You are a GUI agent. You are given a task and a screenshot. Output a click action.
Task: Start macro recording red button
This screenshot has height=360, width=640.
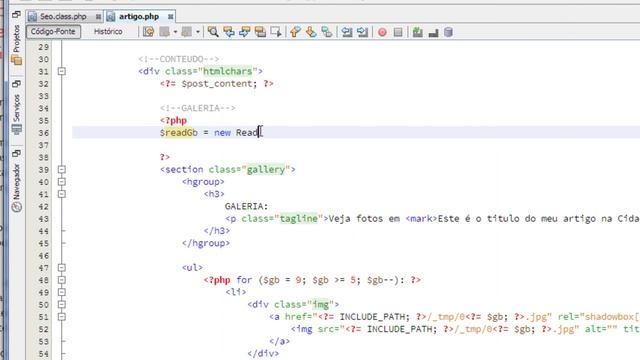coord(382,32)
